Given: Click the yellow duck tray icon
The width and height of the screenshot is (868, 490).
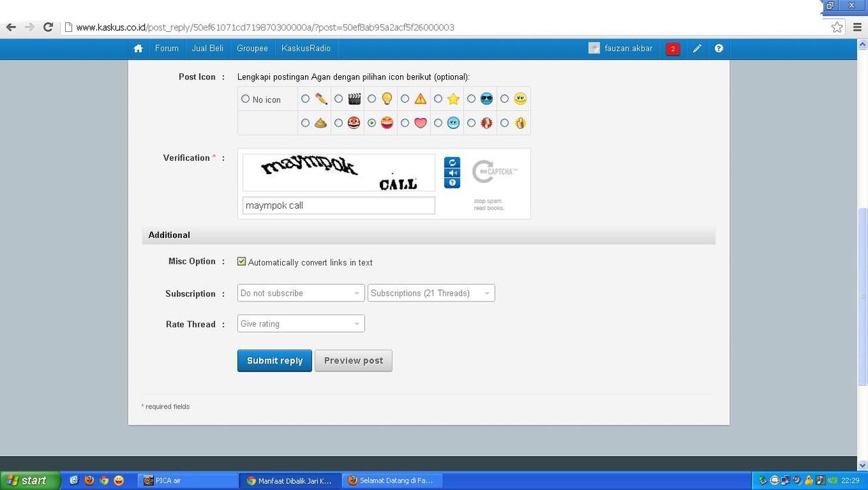Looking at the screenshot, I should point(809,481).
